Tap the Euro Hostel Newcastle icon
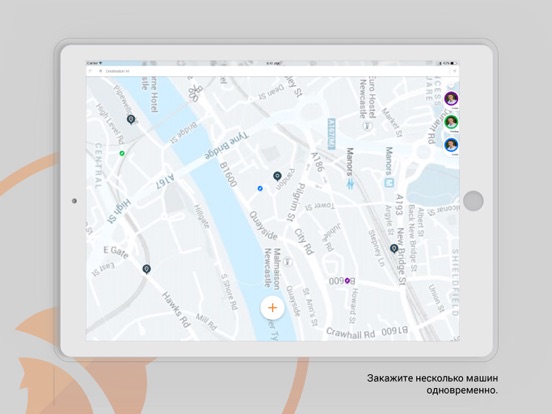This screenshot has width=552, height=414. pyautogui.click(x=367, y=125)
